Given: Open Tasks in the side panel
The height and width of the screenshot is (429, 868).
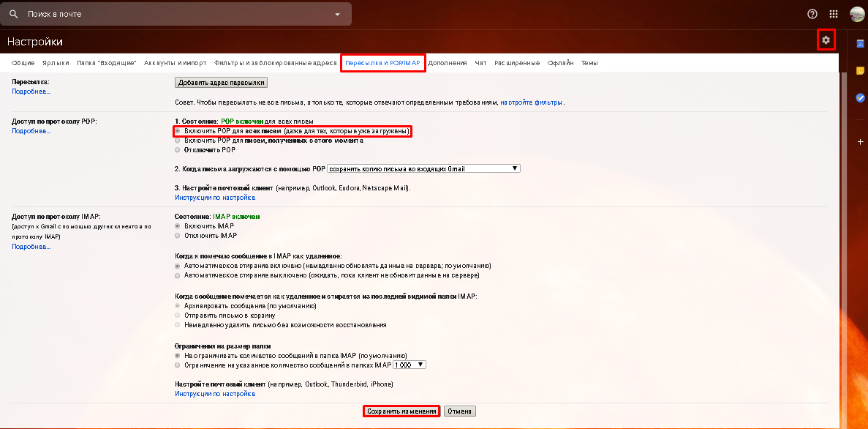Looking at the screenshot, I should click(860, 97).
